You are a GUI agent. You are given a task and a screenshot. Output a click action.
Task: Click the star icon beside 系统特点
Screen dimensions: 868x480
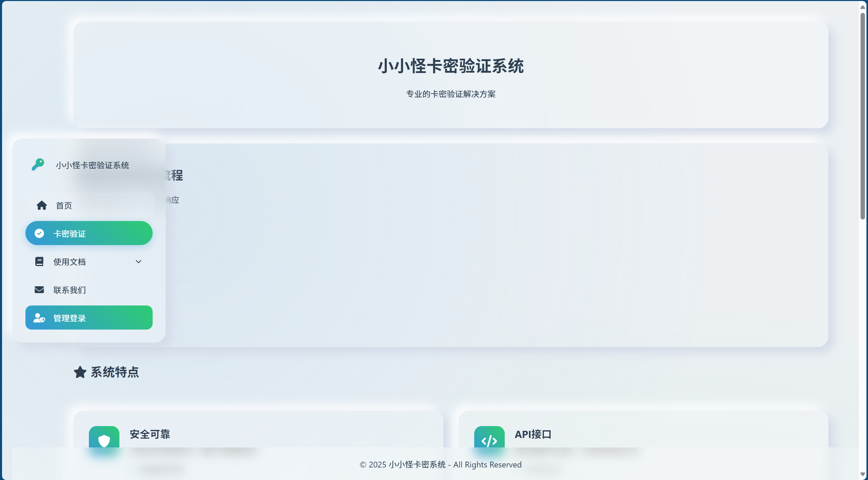[80, 372]
